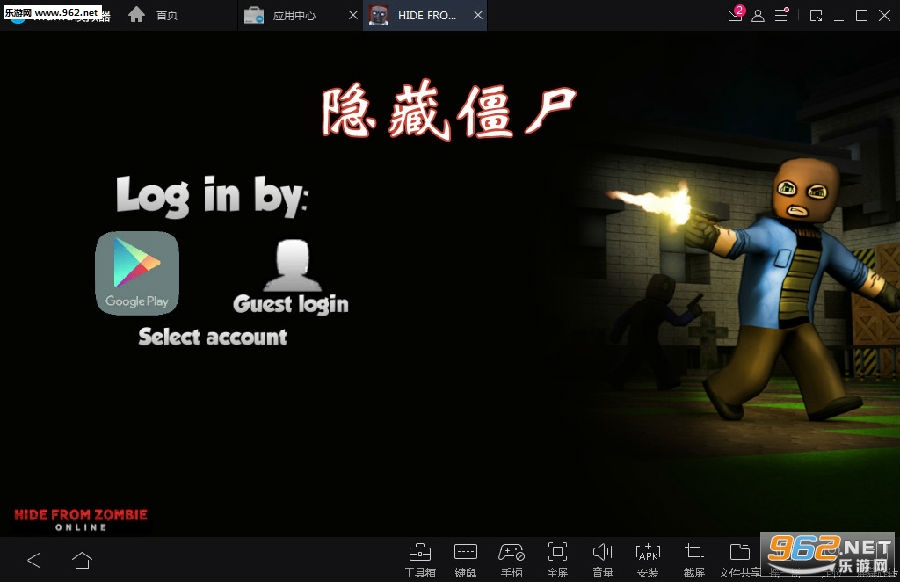Click the window resize mode icon
This screenshot has width=900, height=582.
click(x=816, y=15)
